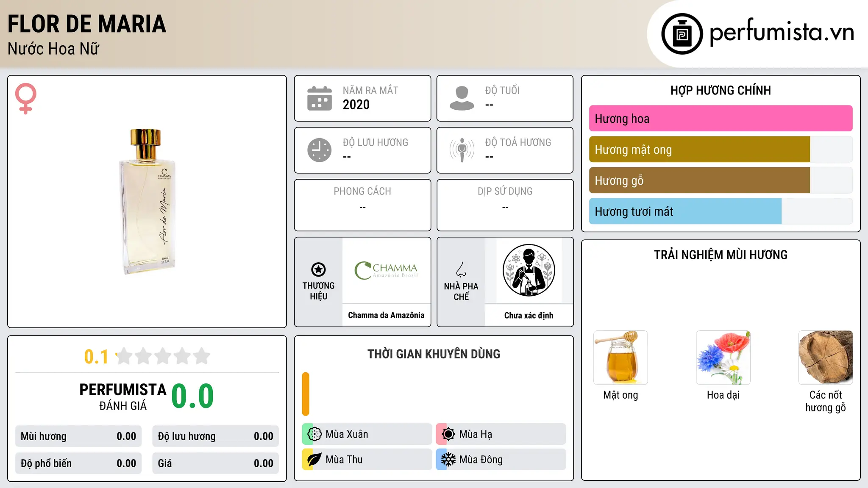Click the pink female gender symbol

(x=26, y=98)
